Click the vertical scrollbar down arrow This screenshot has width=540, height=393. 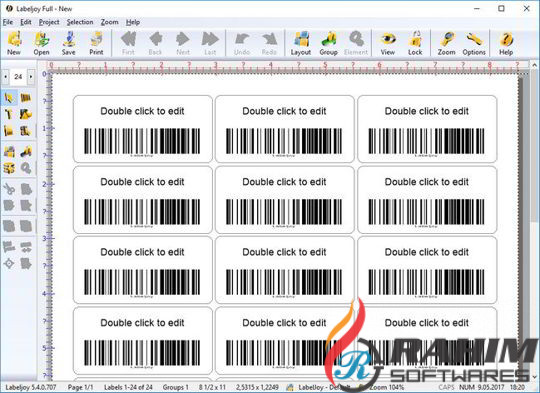534,376
